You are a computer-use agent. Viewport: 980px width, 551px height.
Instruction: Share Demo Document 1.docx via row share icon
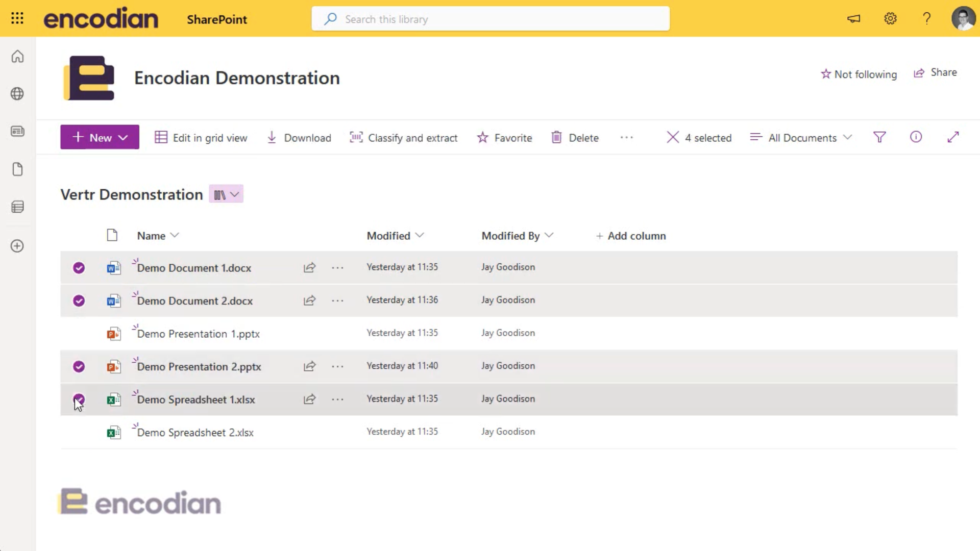pyautogui.click(x=309, y=267)
